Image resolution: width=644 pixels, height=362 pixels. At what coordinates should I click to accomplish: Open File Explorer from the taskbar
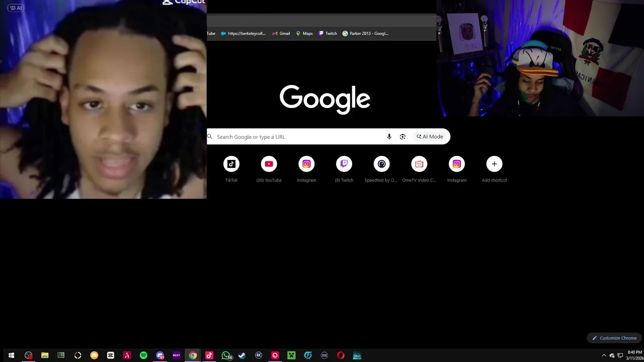(x=45, y=355)
